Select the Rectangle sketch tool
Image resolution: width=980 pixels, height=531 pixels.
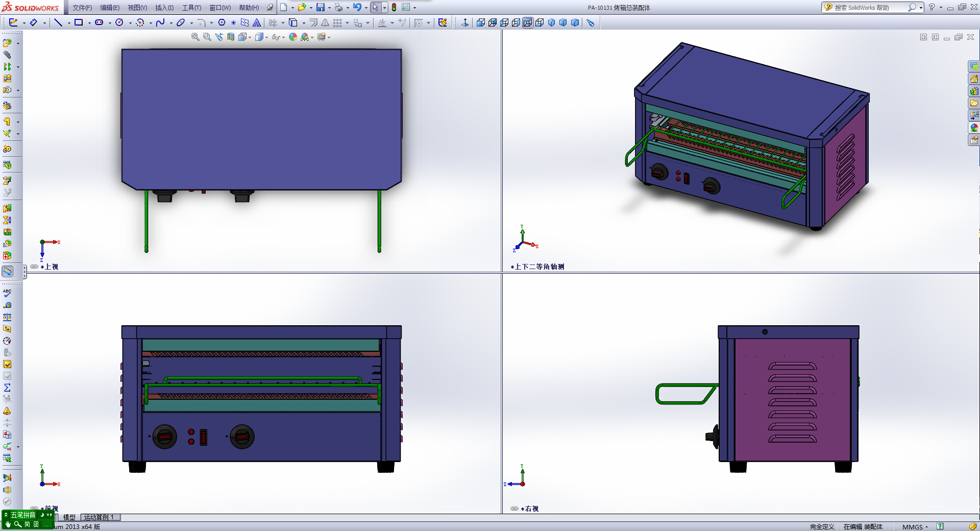coord(79,22)
